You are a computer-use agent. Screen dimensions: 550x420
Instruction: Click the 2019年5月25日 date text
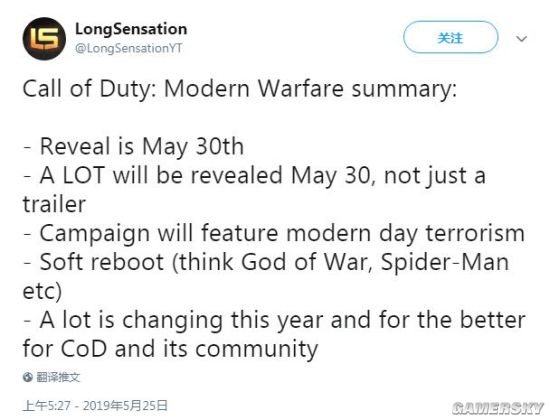pyautogui.click(x=125, y=406)
